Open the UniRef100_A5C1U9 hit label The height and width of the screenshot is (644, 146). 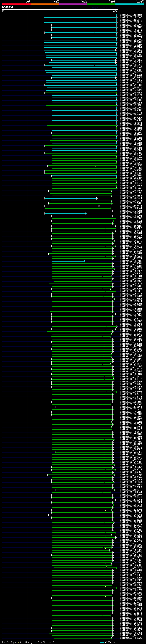131,27
